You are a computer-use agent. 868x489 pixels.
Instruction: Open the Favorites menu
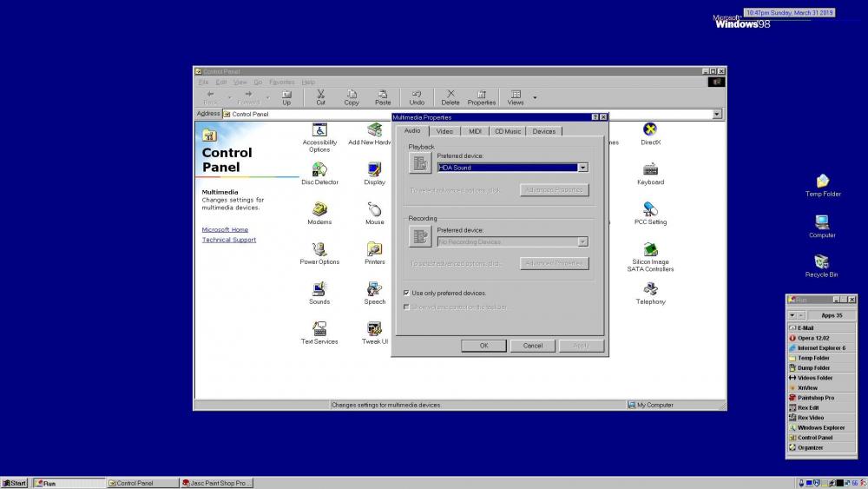point(281,82)
